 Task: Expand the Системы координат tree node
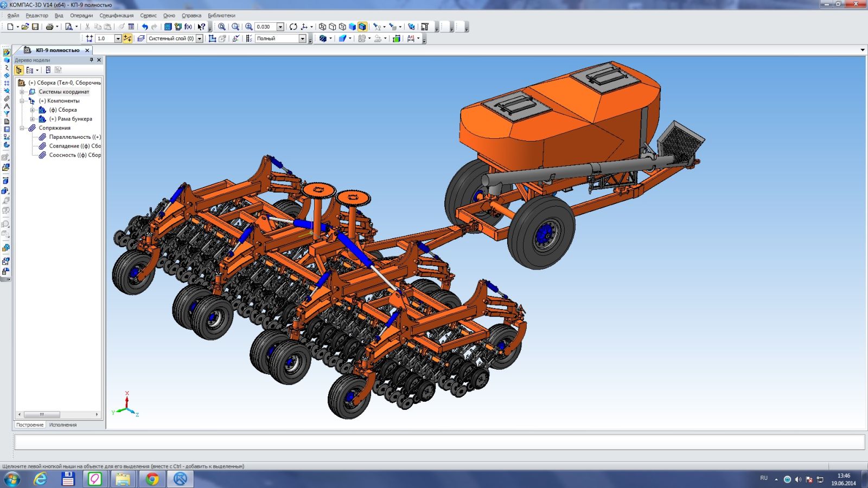22,92
